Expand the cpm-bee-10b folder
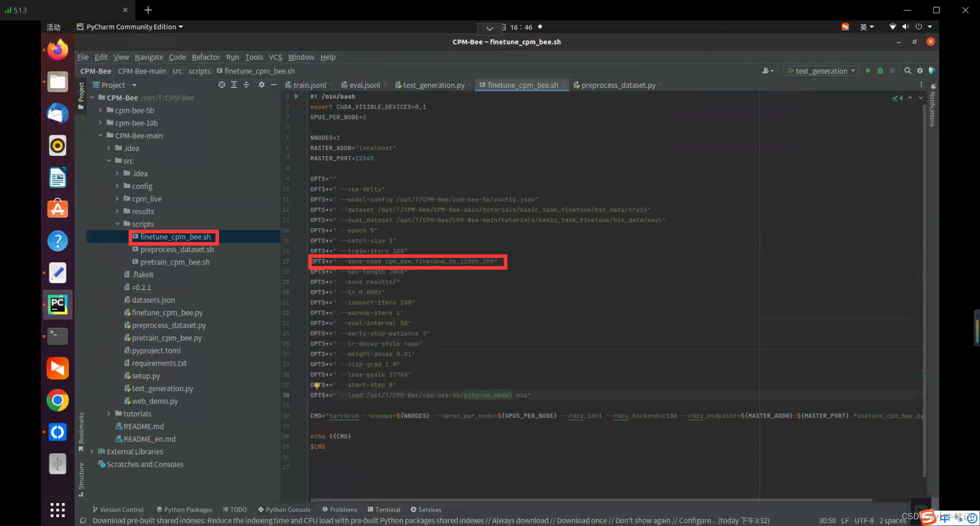 point(100,123)
